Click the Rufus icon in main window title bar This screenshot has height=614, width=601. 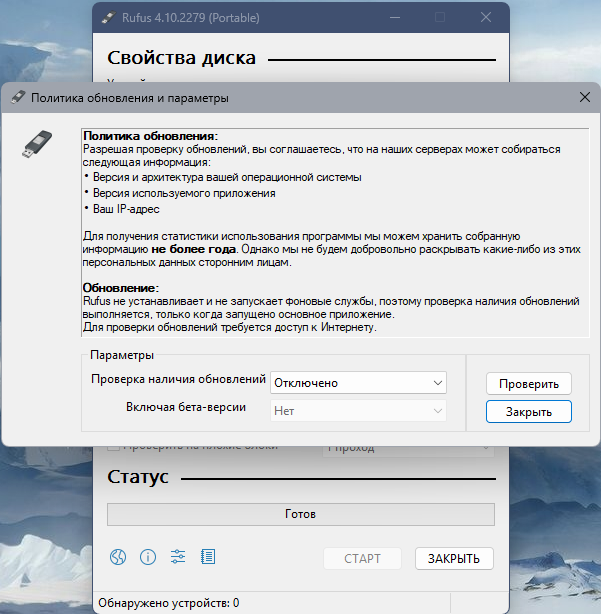pos(108,18)
